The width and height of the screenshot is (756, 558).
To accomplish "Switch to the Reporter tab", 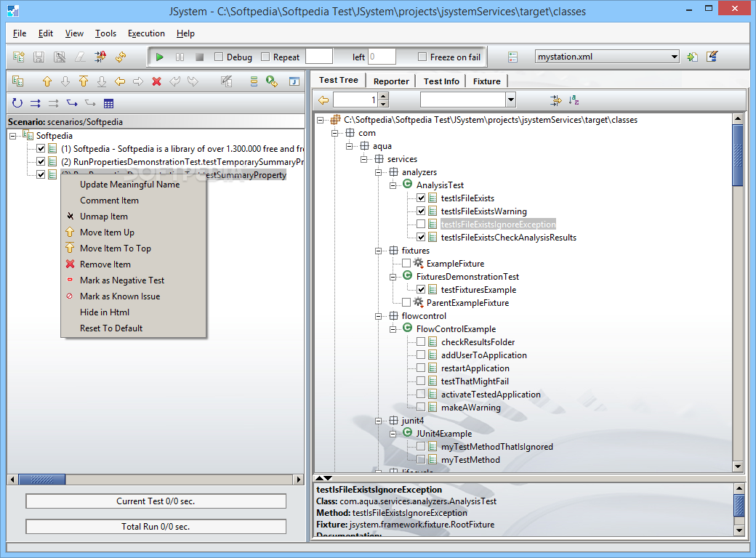I will pos(391,81).
